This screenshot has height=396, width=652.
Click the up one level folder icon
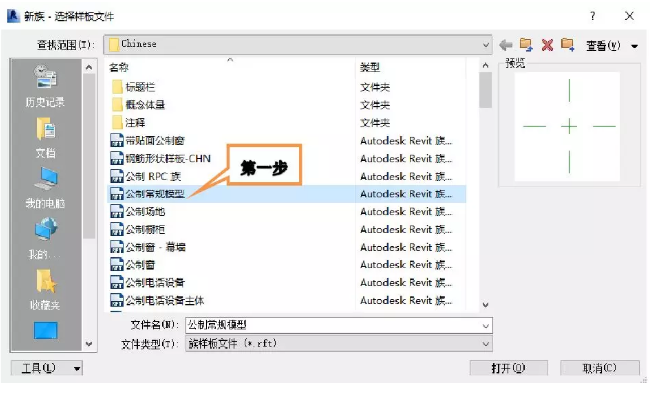526,45
